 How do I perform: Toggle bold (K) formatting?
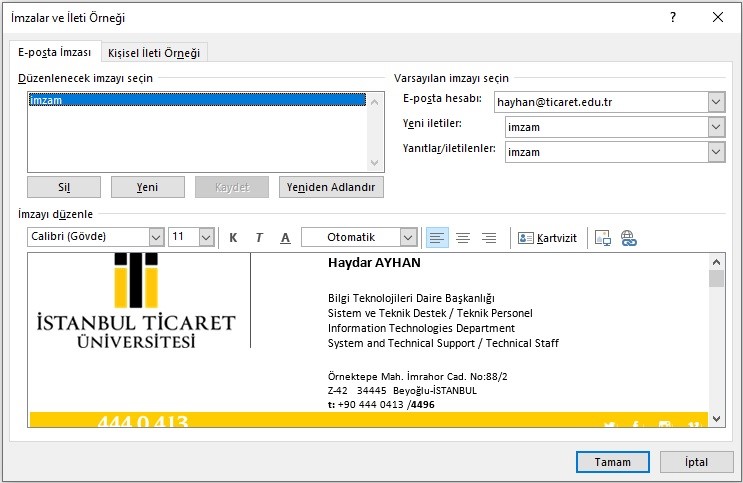point(233,237)
